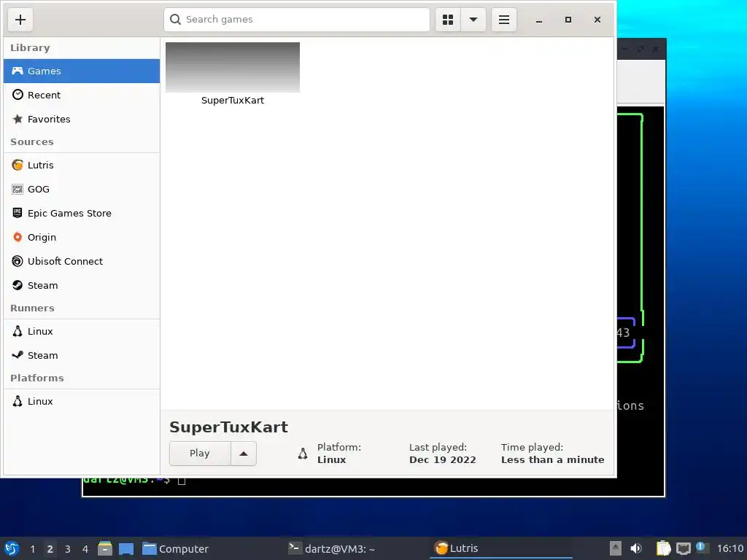This screenshot has width=747, height=560.
Task: Switch to workspace 3
Action: click(68, 549)
